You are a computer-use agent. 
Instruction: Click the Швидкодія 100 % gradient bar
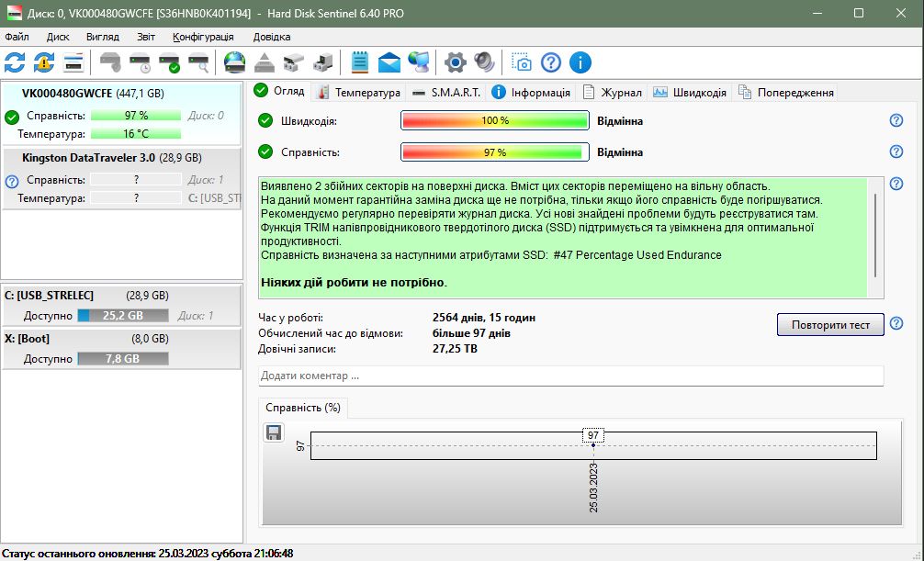point(494,121)
